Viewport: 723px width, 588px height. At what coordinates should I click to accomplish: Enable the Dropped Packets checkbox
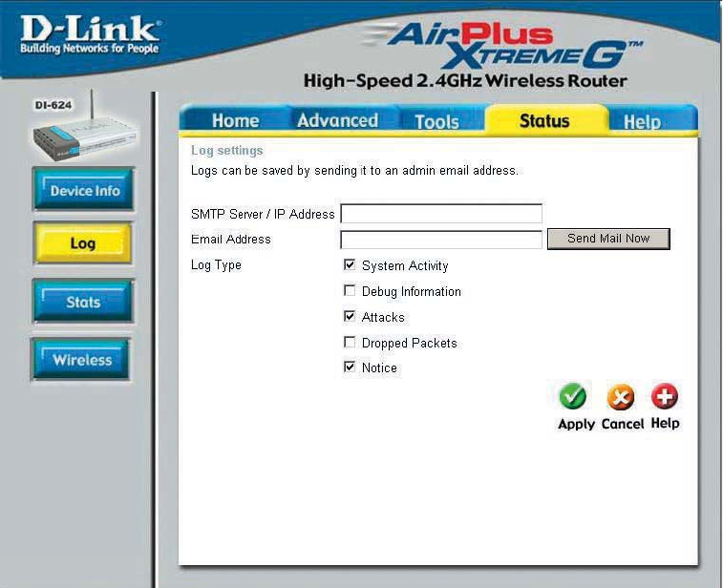[350, 342]
